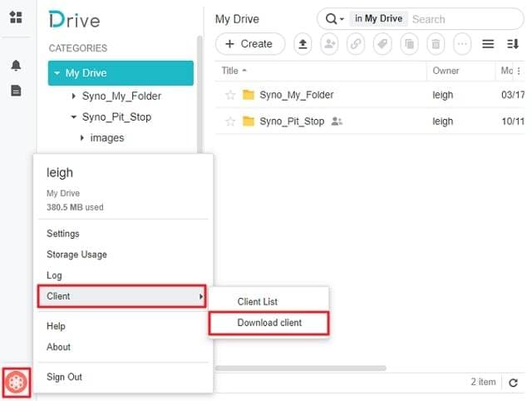Image resolution: width=532 pixels, height=401 pixels.
Task: Star the Syno_My_Folder row
Action: coord(230,95)
